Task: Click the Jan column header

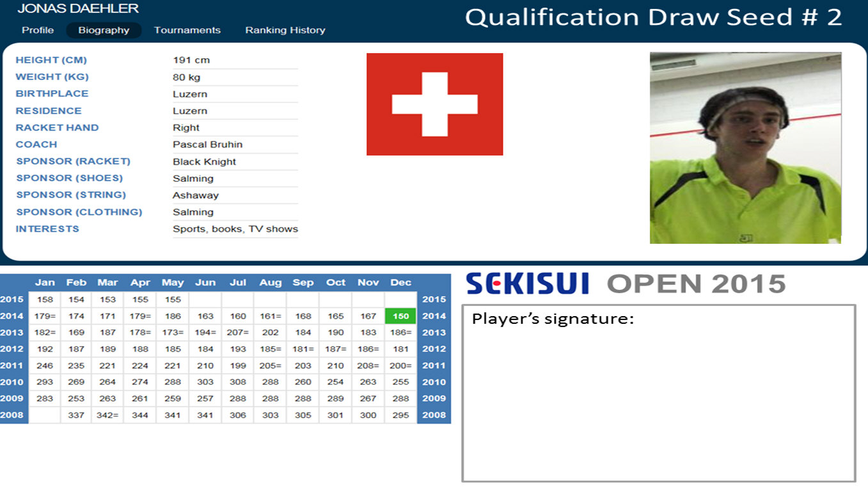Action: pos(45,282)
